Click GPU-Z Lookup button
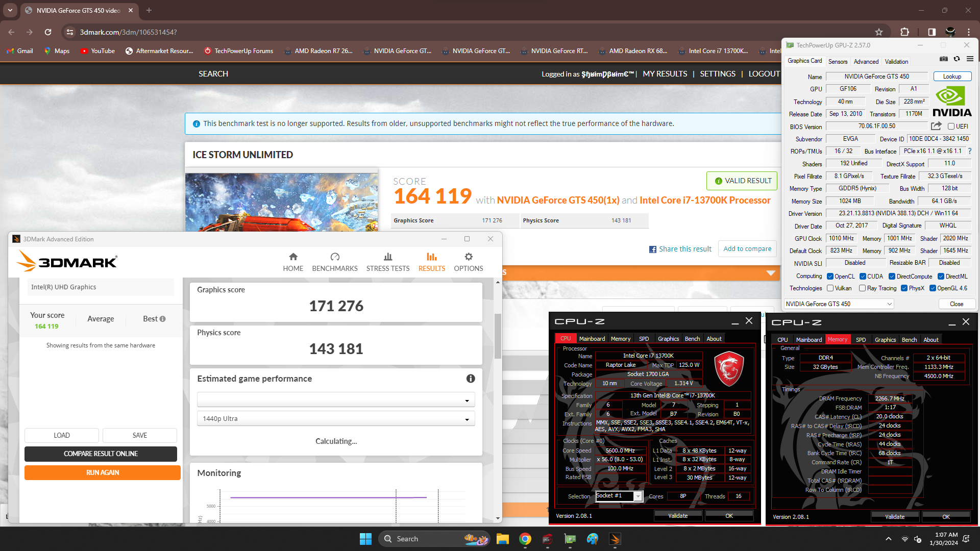Viewport: 980px width, 551px height. pos(952,77)
